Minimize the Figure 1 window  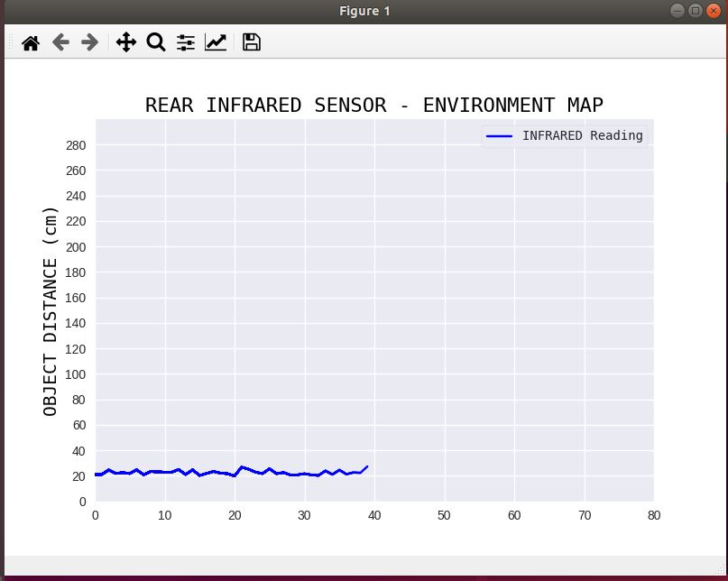pos(677,11)
